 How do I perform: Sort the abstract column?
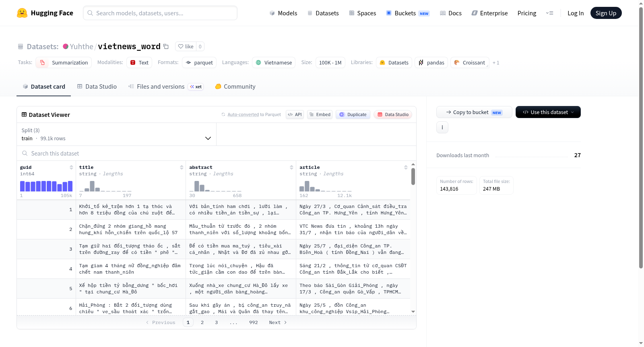[x=291, y=167]
